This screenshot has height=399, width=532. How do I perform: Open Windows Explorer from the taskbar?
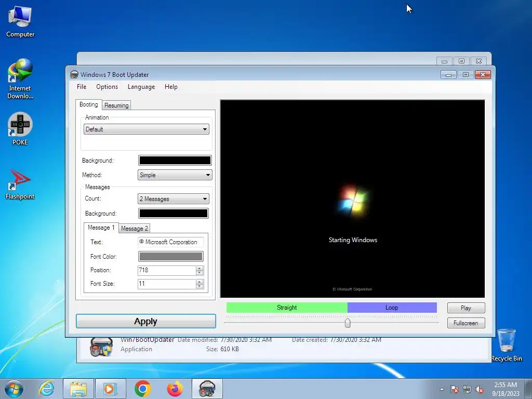pos(78,389)
